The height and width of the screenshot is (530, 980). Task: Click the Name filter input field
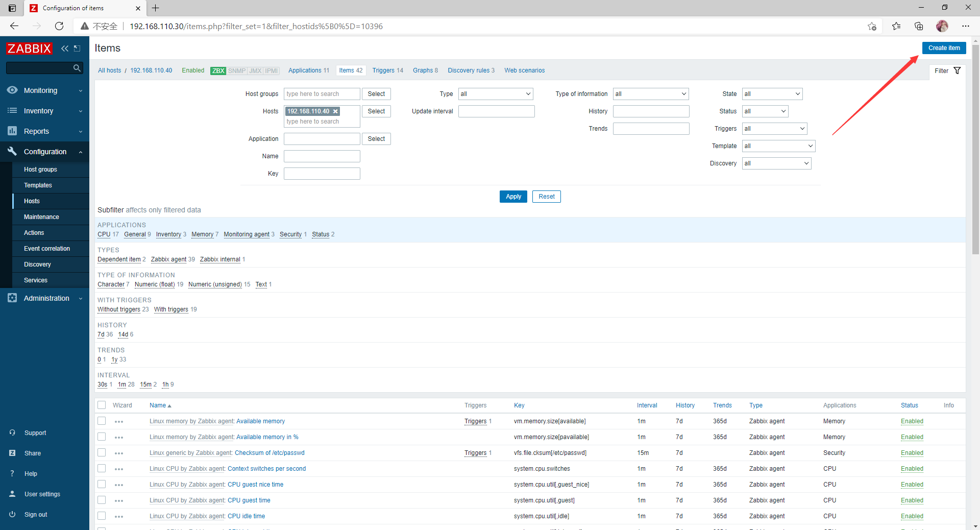(x=322, y=156)
